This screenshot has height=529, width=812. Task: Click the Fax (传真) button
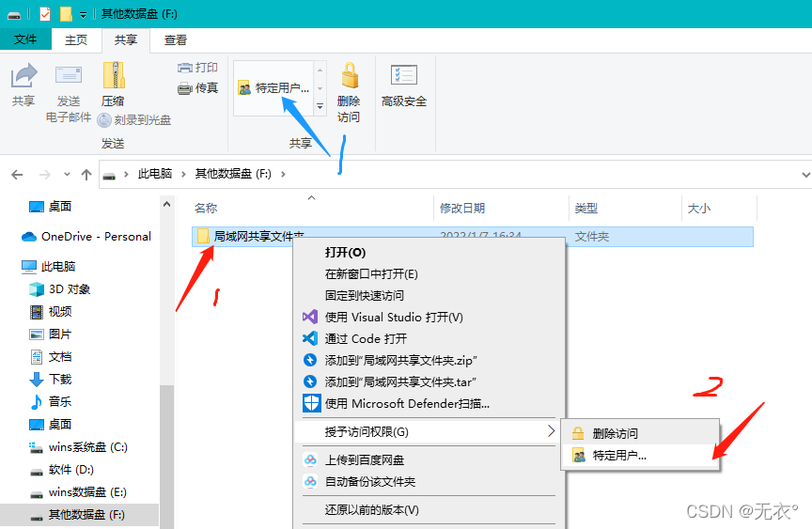pyautogui.click(x=197, y=88)
